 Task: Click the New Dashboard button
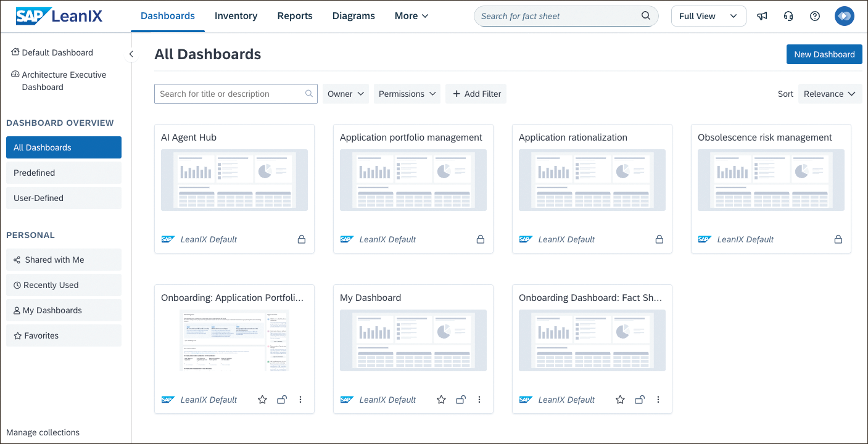click(824, 54)
